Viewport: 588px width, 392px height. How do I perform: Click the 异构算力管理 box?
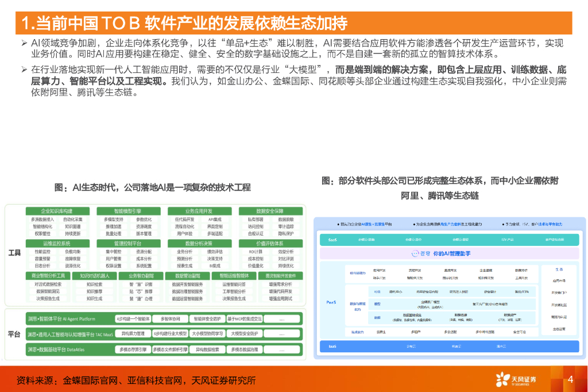click(x=133, y=334)
